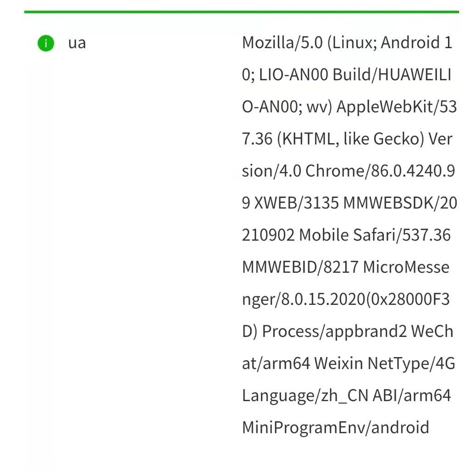Select the "ua" field label
The width and height of the screenshot is (476, 470).
[x=77, y=44]
